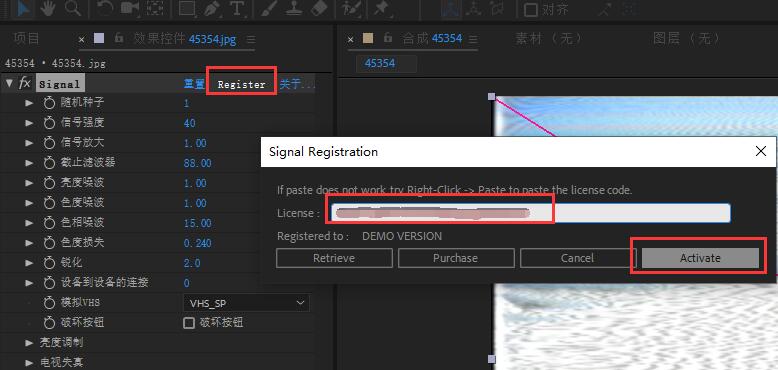Select the Rotation tool

click(105, 8)
